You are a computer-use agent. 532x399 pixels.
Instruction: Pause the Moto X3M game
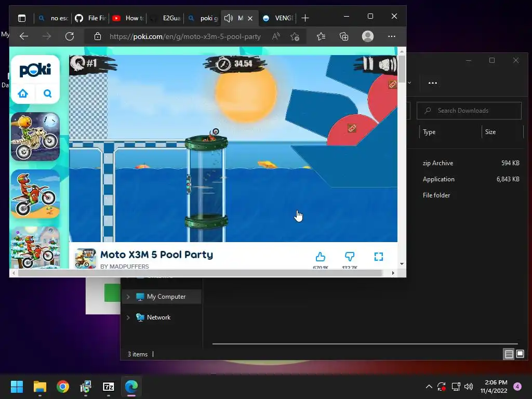pos(368,64)
